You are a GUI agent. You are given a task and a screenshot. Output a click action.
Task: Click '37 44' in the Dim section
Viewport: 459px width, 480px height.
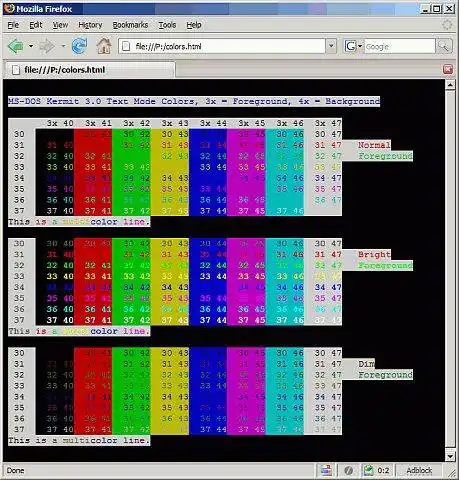click(213, 429)
